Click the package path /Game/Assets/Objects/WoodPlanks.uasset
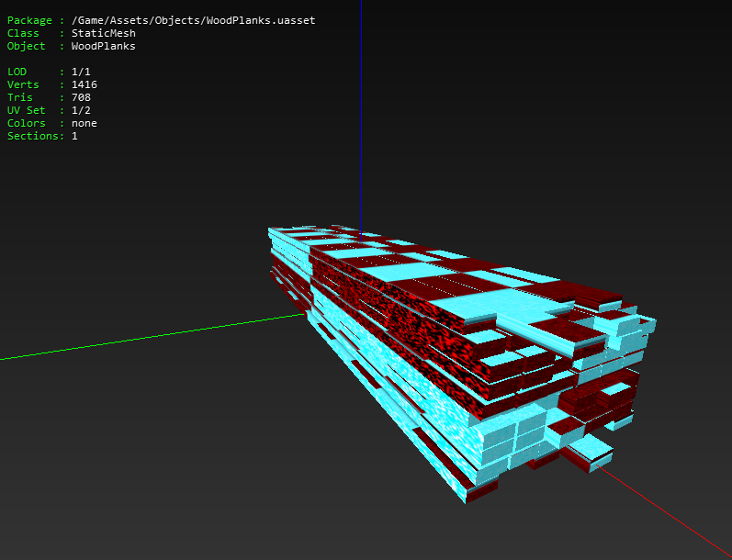Viewport: 732px width, 560px height. [x=193, y=20]
